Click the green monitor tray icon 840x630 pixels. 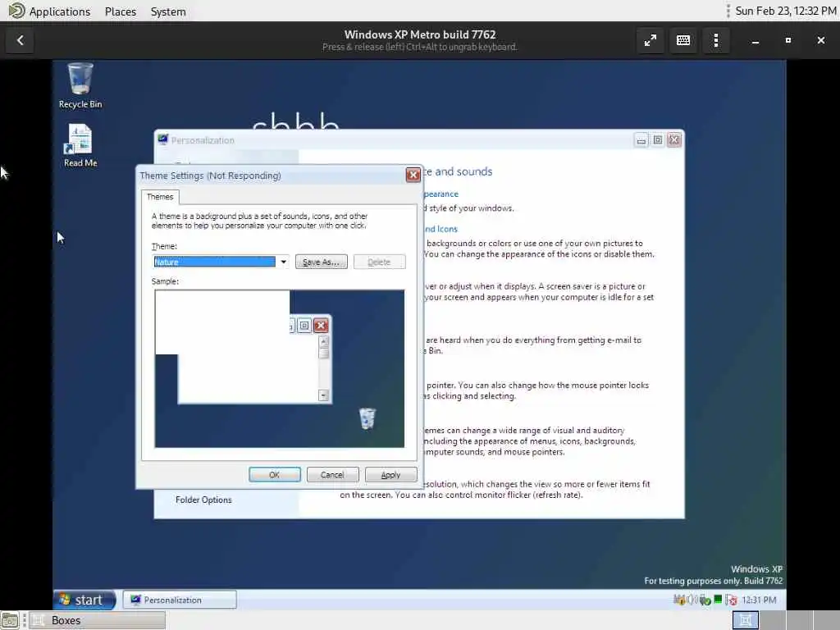718,600
